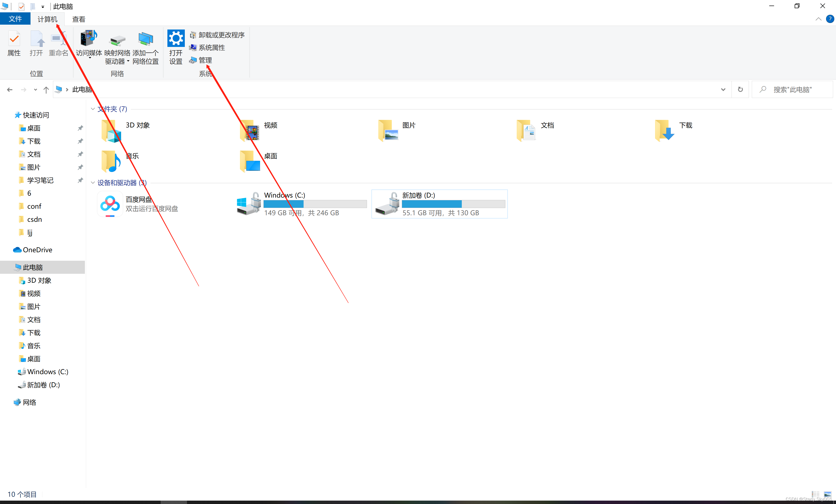The image size is (836, 504).
Task: Collapse the ribbon with the chevron
Action: tap(818, 19)
